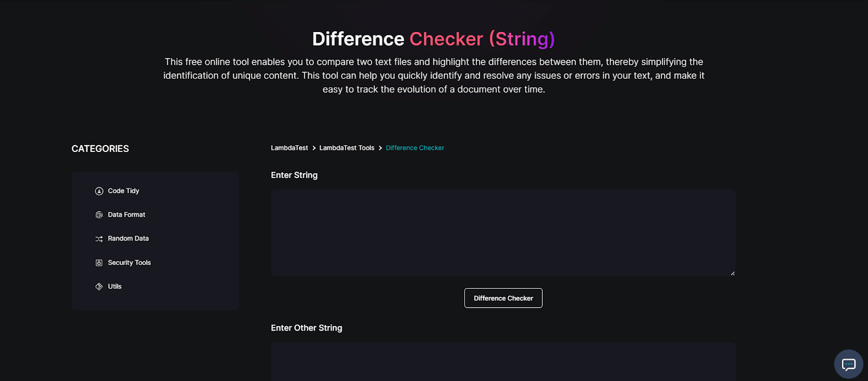Screen dimensions: 868x381
Task: Expand the Random Data category
Action: coord(128,238)
